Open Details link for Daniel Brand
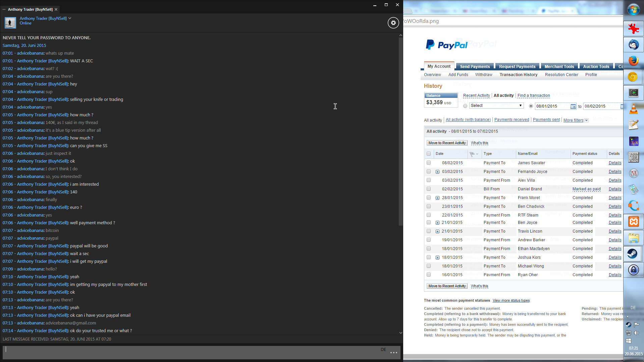 tap(615, 189)
